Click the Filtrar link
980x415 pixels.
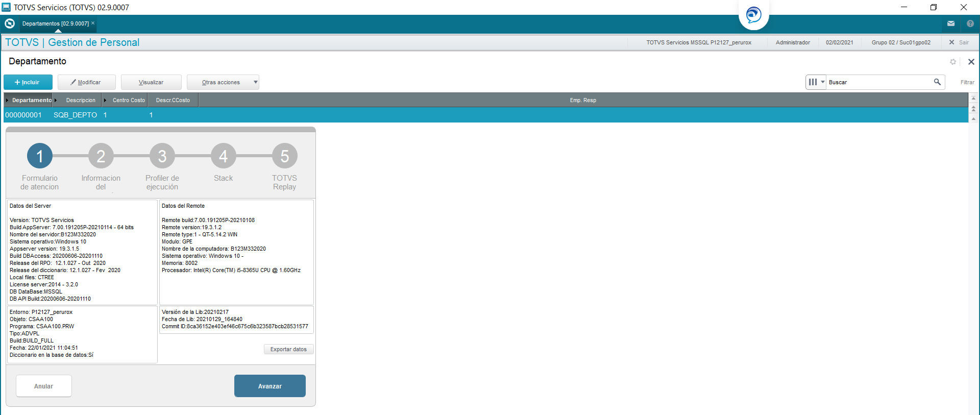[967, 82]
